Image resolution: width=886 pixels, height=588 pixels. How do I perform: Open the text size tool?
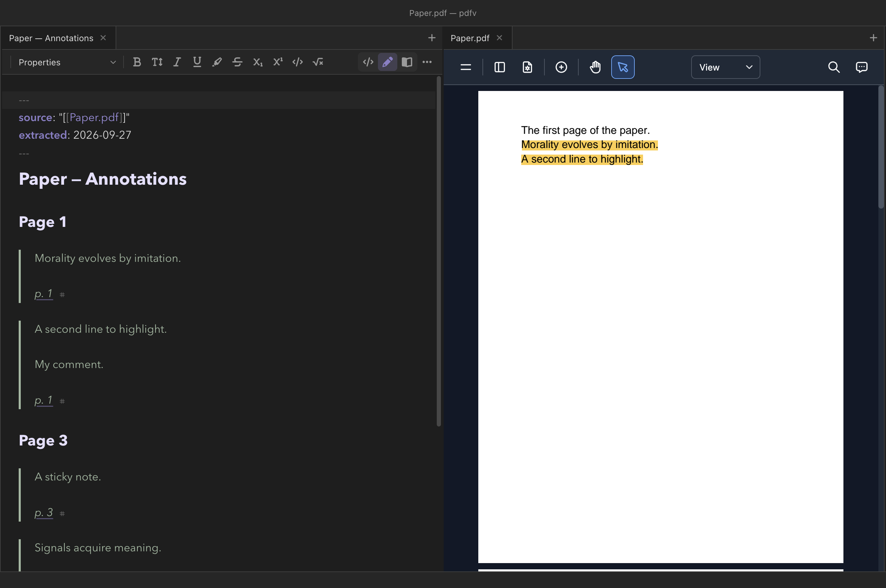(x=157, y=62)
